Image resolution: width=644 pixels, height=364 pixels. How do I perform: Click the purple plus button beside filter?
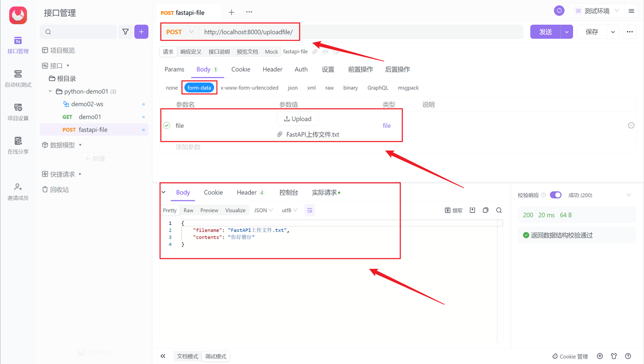[141, 32]
